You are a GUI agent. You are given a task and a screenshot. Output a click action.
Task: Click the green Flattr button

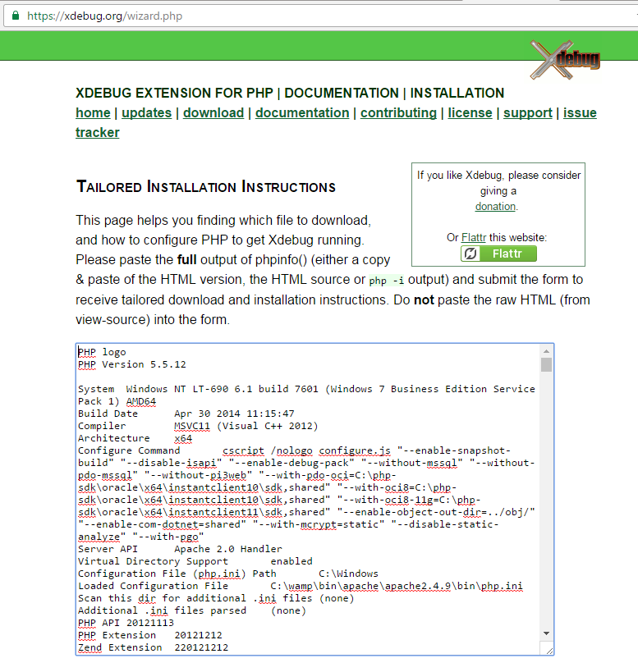click(498, 254)
